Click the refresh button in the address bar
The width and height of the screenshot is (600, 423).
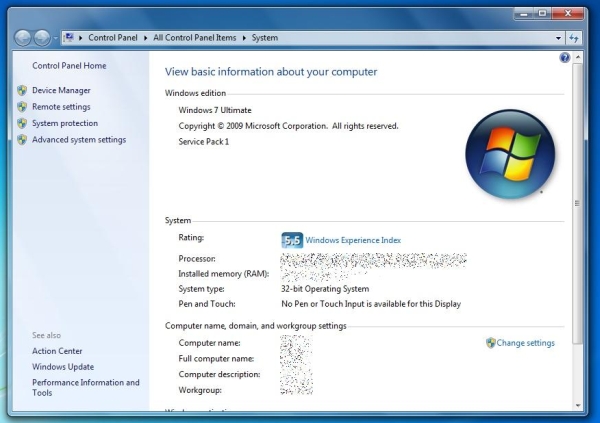[574, 38]
